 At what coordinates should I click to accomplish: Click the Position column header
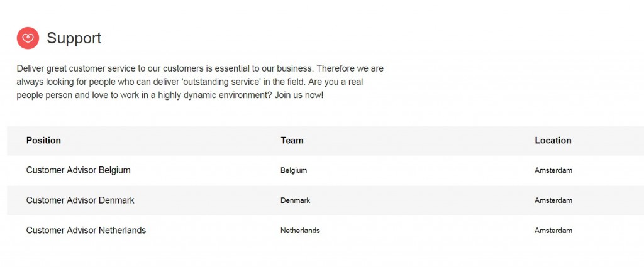[x=43, y=141]
